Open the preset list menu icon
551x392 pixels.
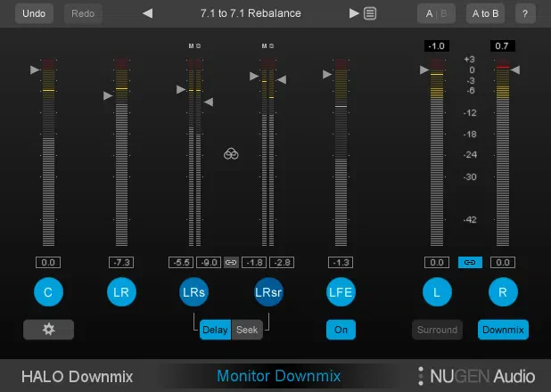click(x=370, y=13)
